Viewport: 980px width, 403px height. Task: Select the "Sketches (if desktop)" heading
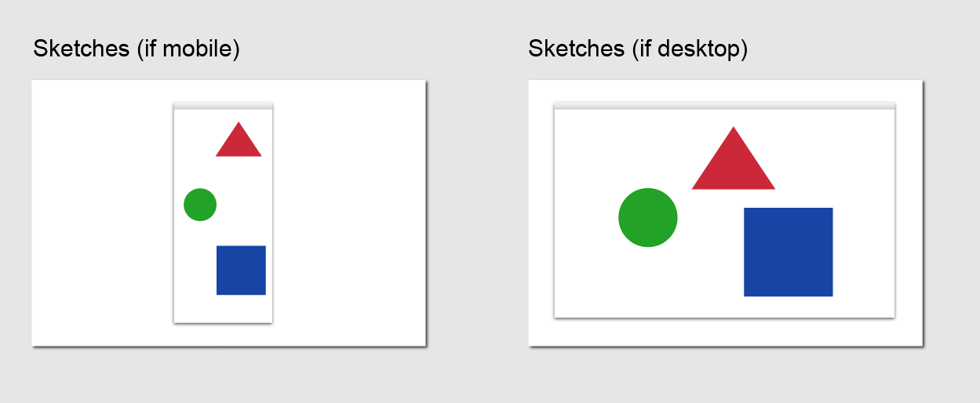coord(638,49)
